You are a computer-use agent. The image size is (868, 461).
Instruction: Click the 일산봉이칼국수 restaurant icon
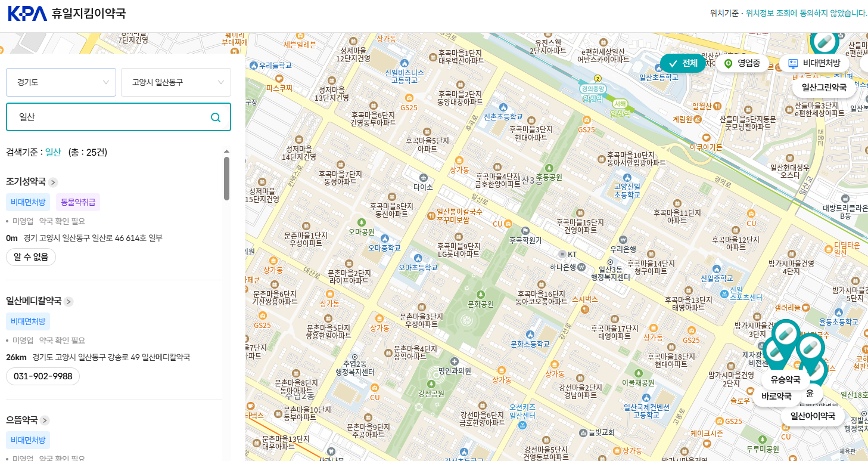click(x=430, y=215)
